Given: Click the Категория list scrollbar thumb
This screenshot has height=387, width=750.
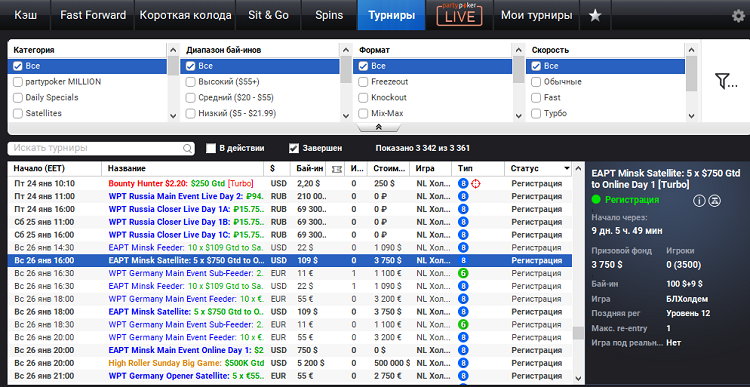Looking at the screenshot, I should pos(173,66).
